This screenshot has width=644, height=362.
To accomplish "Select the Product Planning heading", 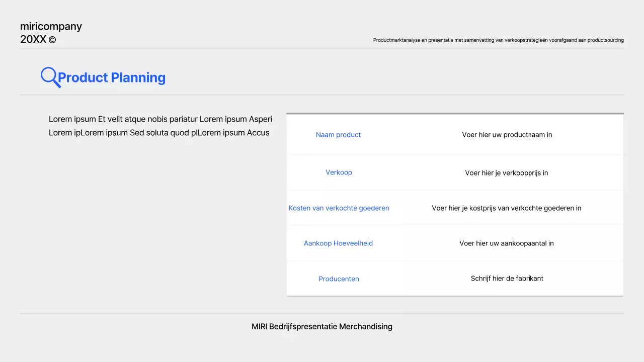I will pos(111,77).
